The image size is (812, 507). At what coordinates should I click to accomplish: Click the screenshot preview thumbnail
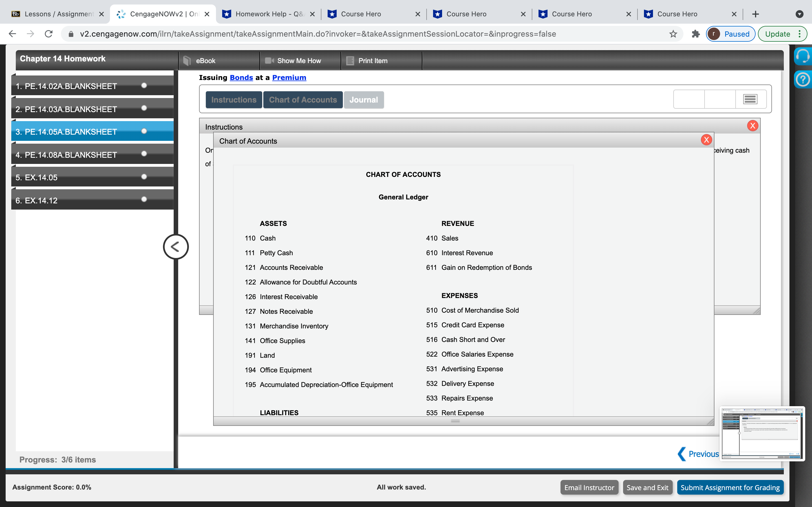(762, 433)
